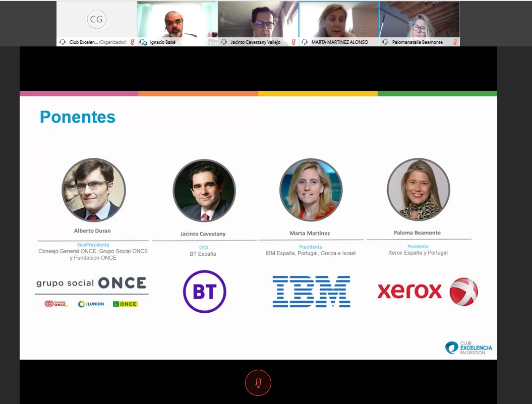
Task: Click muted mic icon on organizer tile
Action: click(132, 42)
